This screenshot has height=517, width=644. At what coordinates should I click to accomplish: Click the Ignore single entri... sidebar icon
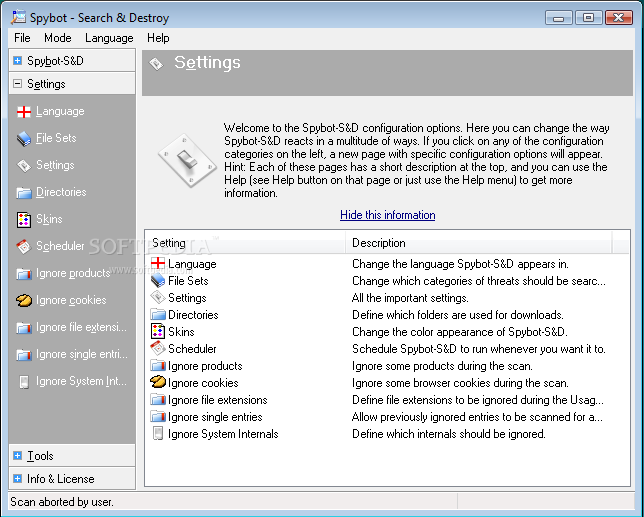pos(24,355)
